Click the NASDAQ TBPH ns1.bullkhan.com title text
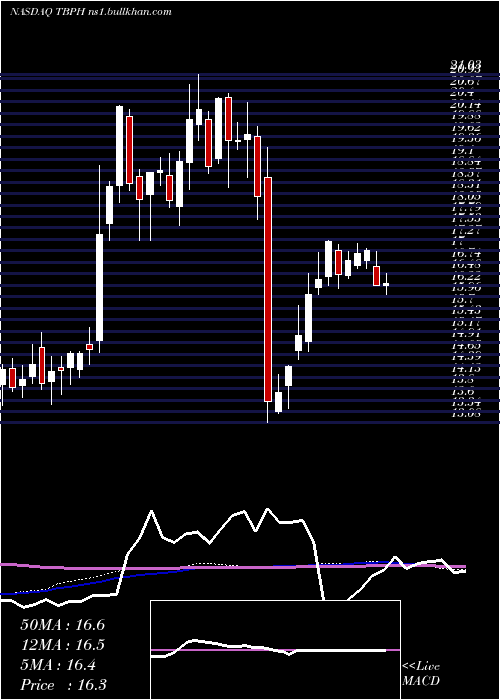Image resolution: width=500 pixels, height=700 pixels. (91, 11)
